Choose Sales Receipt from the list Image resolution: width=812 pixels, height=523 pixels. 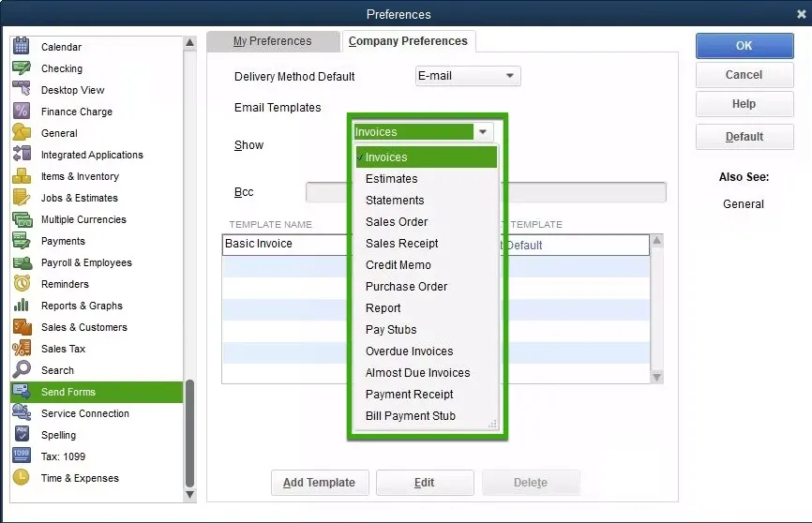[426, 244]
